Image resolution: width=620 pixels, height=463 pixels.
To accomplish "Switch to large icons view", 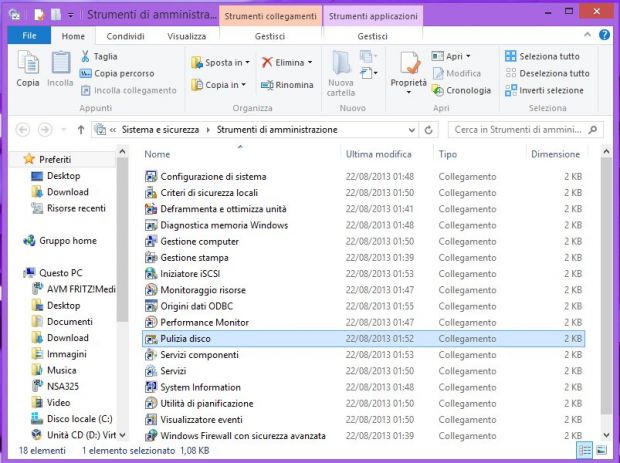I will point(601,450).
